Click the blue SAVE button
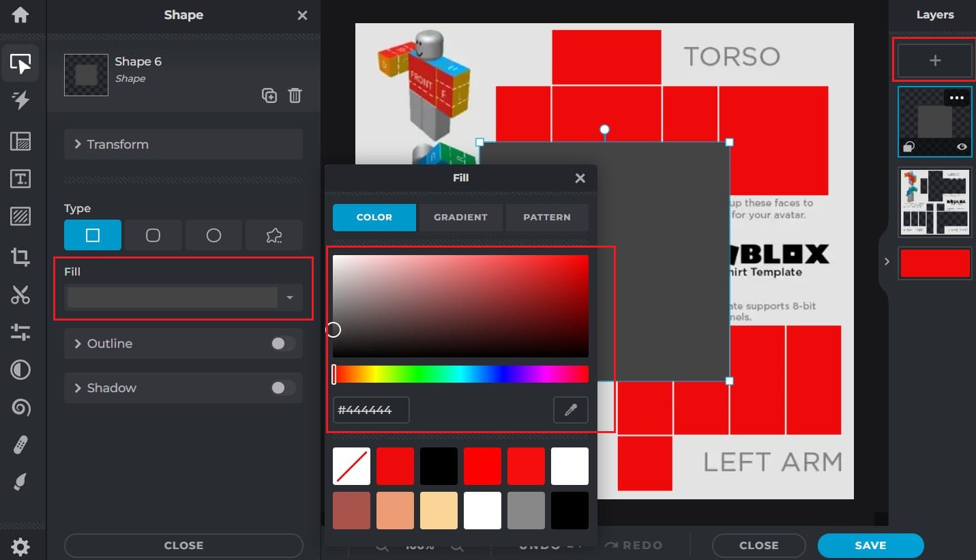 point(870,546)
